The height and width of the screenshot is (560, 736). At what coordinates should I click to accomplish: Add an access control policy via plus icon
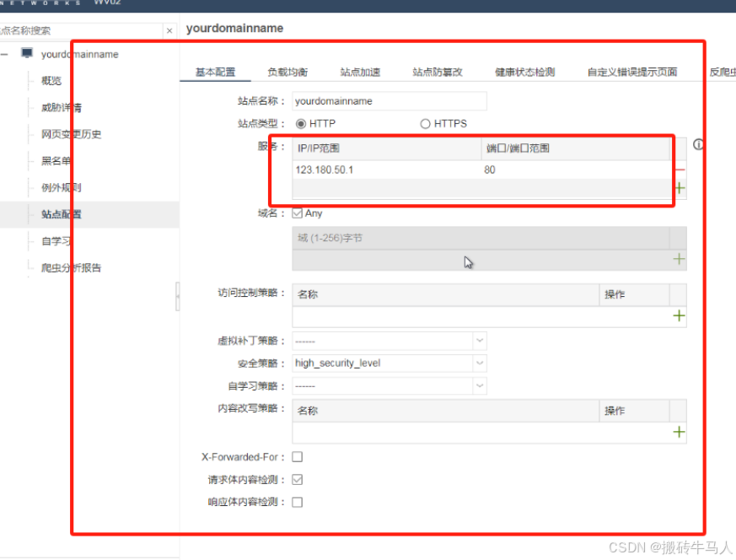tap(678, 315)
